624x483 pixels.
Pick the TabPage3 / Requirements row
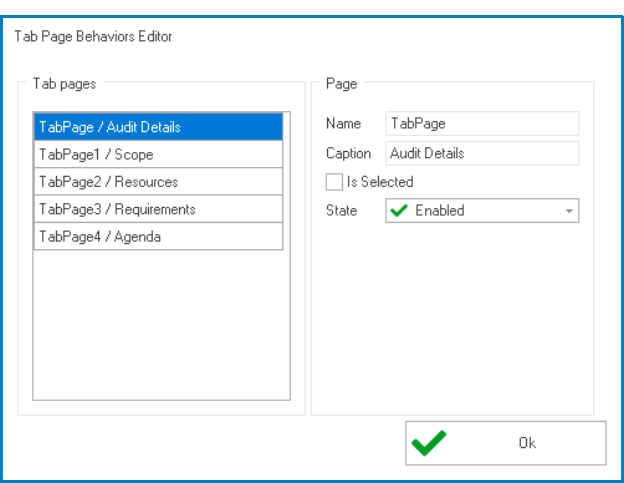click(x=158, y=209)
